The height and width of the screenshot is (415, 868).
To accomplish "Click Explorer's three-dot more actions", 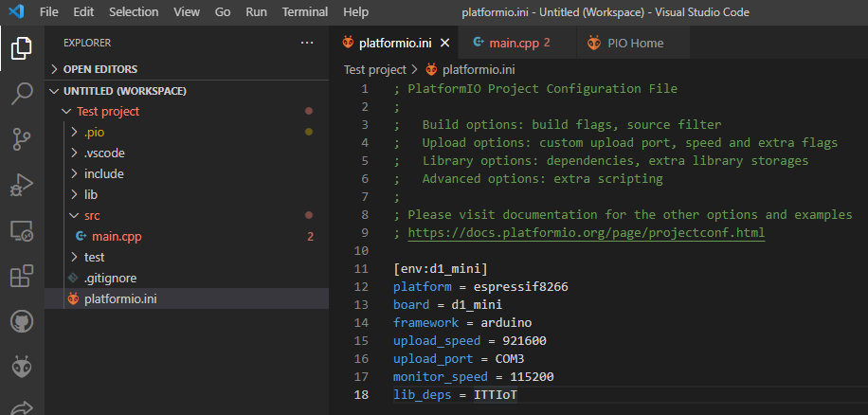I will click(x=306, y=43).
